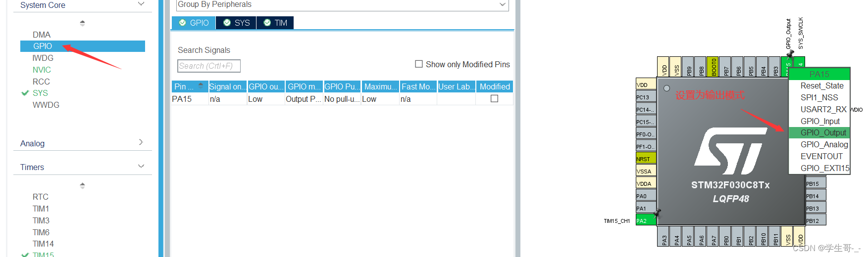Image resolution: width=868 pixels, height=257 pixels.
Task: Open Group By Peripherals dropdown
Action: 343,5
